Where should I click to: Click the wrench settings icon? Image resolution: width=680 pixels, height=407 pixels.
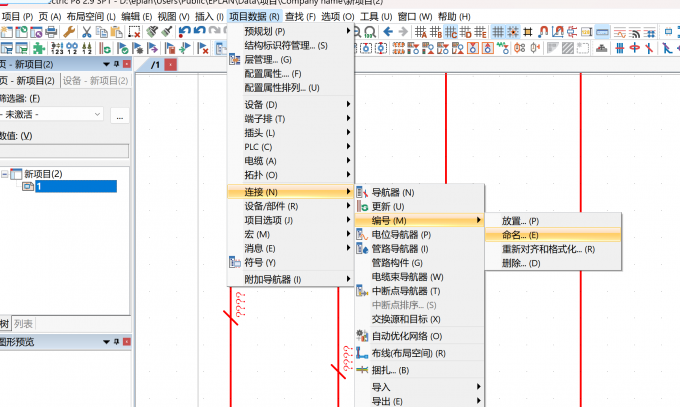point(69,32)
